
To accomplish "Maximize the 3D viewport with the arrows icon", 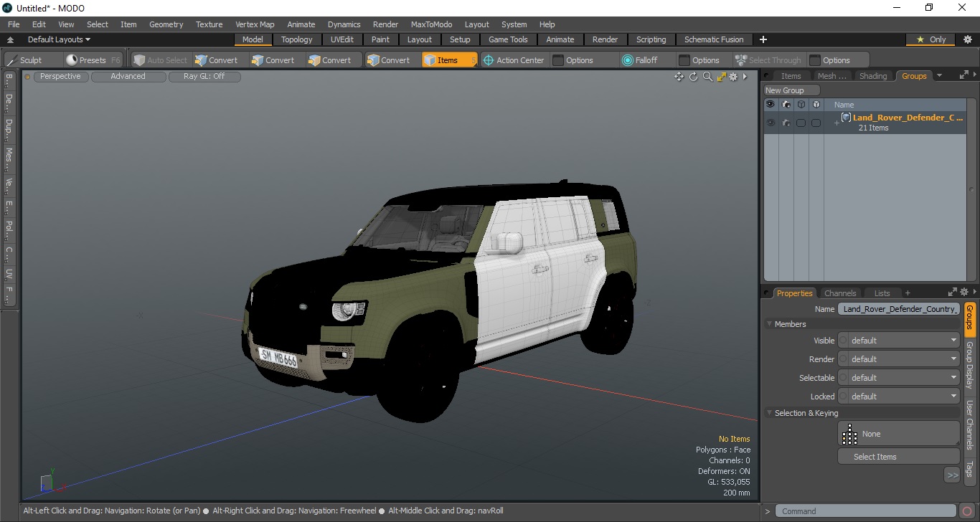I will pyautogui.click(x=722, y=77).
